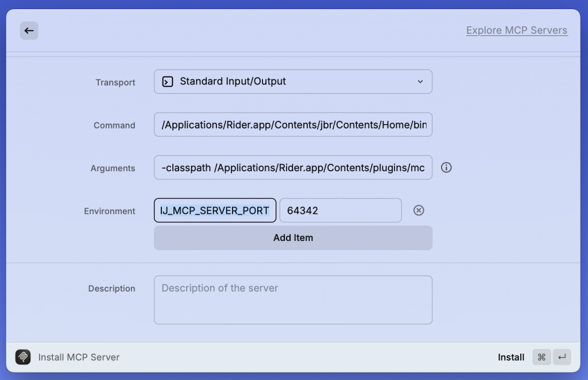The height and width of the screenshot is (380, 588).
Task: Remove the environment variable with the X icon
Action: pyautogui.click(x=419, y=210)
